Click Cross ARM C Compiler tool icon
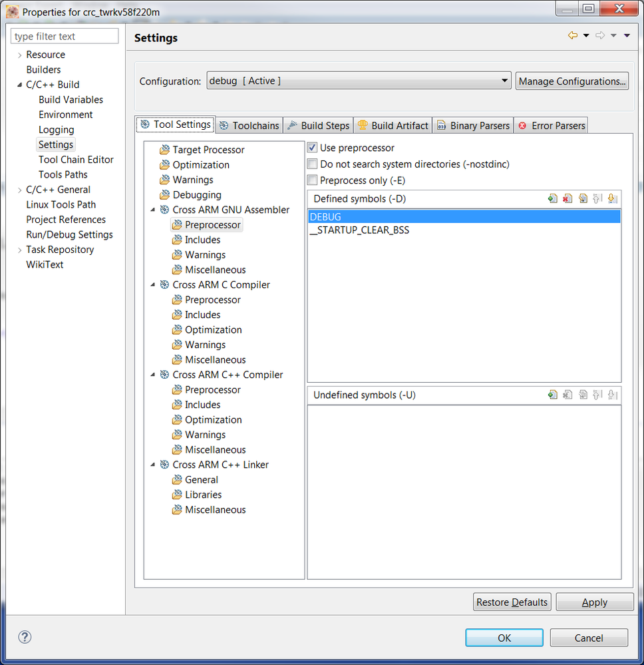644x665 pixels. 164,285
